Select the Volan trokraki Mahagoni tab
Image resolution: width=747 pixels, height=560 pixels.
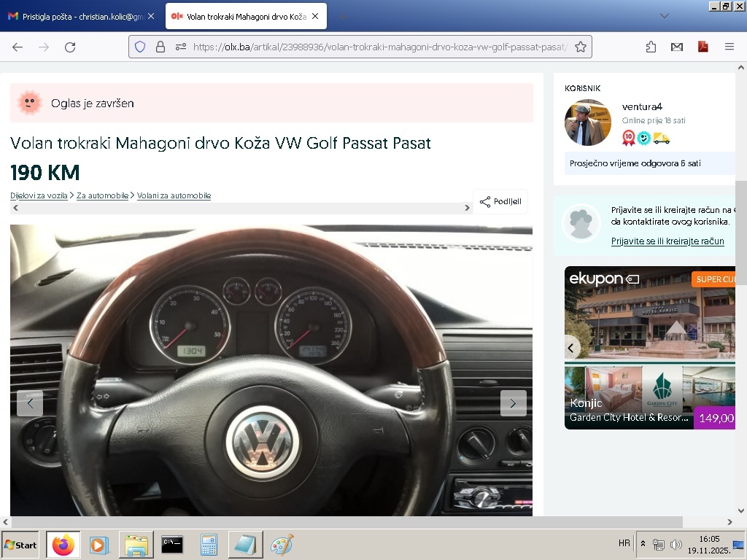click(x=246, y=17)
